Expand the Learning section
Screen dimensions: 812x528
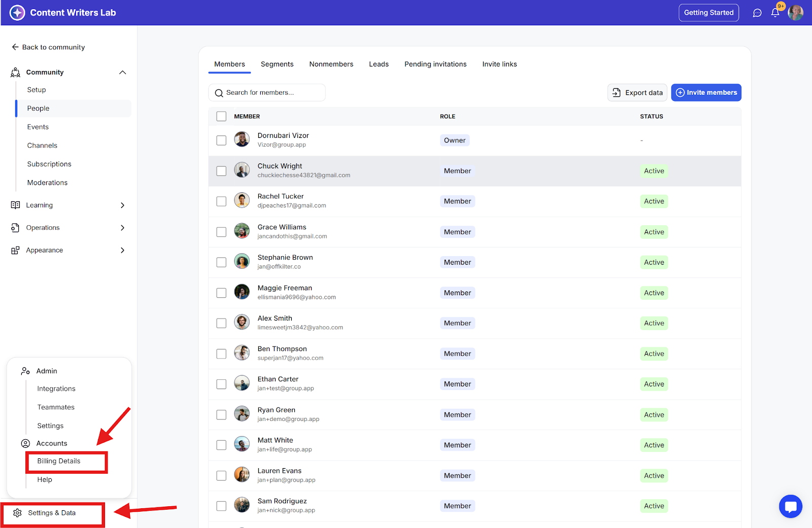tap(122, 205)
